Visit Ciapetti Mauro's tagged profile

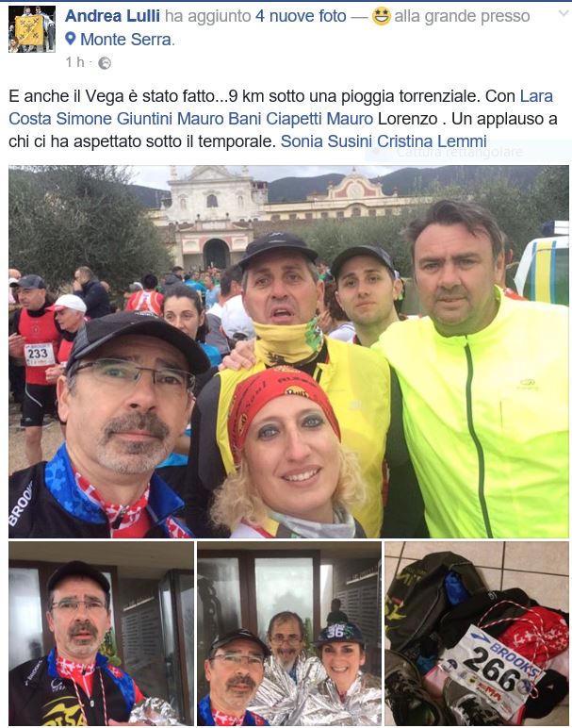click(319, 119)
